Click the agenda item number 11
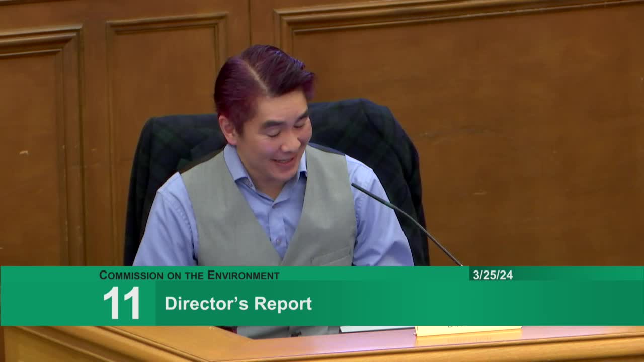 pyautogui.click(x=122, y=303)
